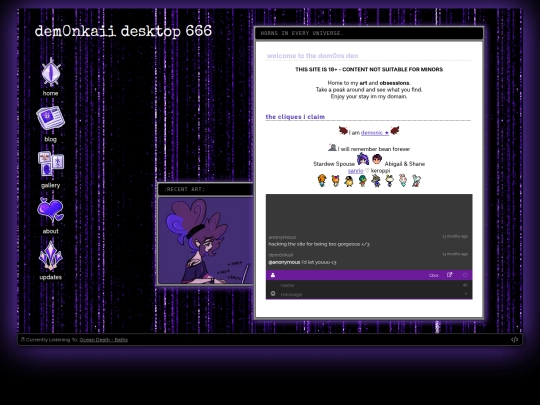Viewport: 540px width, 405px height.
Task: Click the 'HORNS IN EVERY UNIVERSE.' title bar
Action: pos(369,33)
